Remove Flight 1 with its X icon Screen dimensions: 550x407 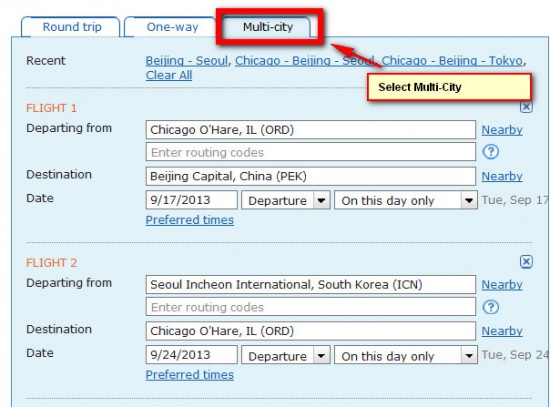[x=526, y=107]
